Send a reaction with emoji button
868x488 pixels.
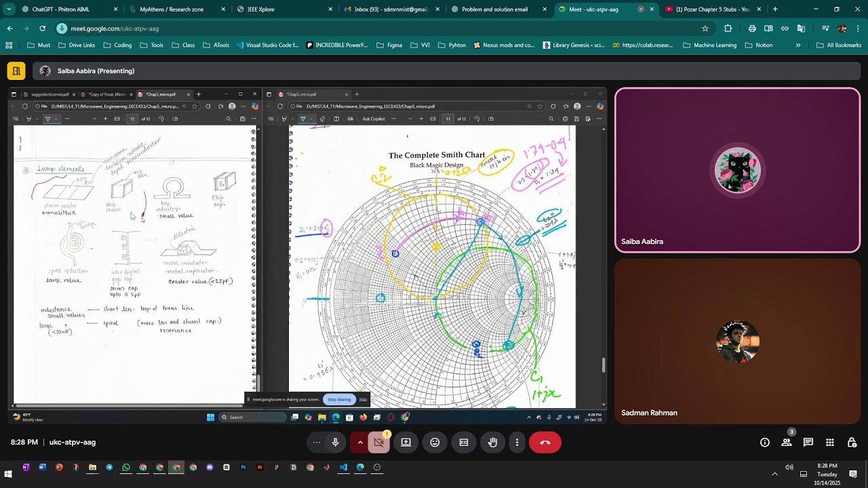[435, 443]
